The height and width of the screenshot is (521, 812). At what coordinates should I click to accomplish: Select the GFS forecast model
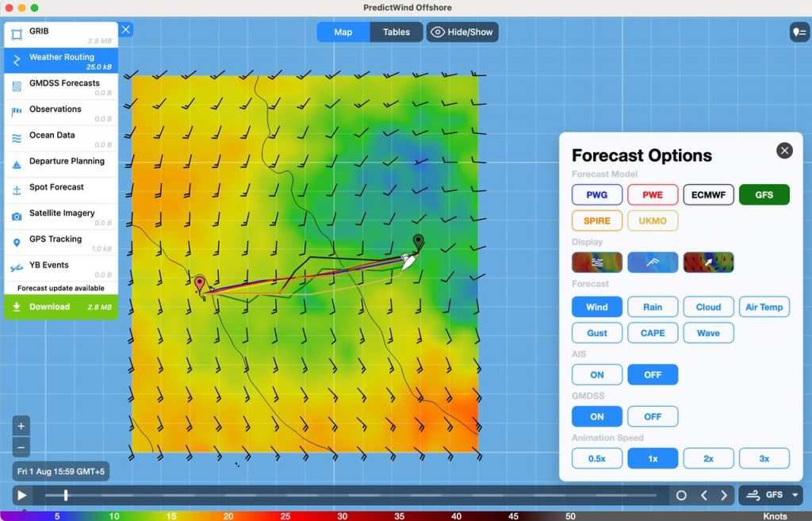point(764,195)
